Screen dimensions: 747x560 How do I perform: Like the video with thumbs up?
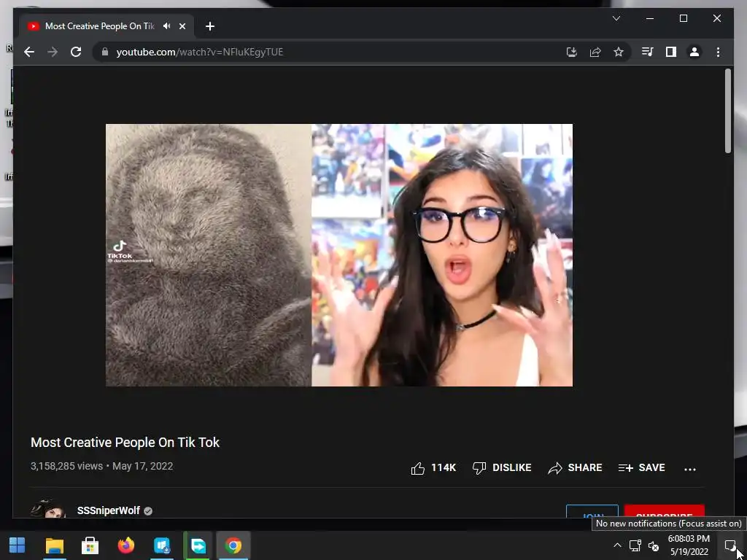point(433,468)
